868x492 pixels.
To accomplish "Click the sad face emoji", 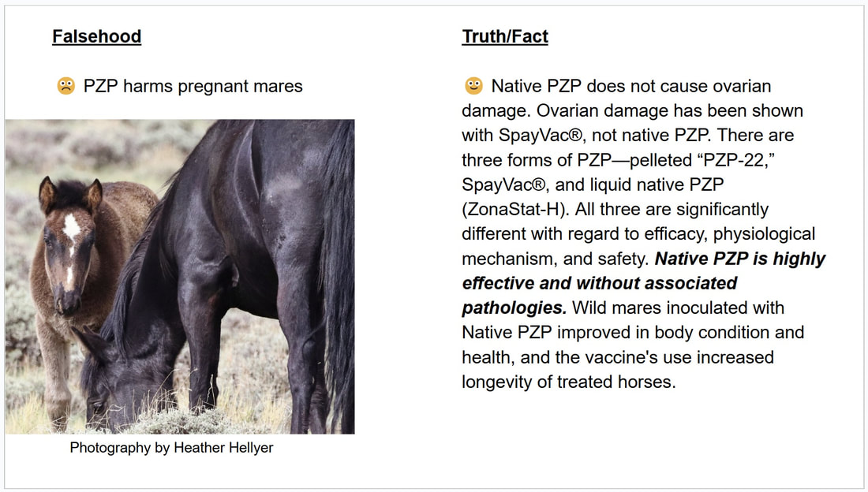I will pyautogui.click(x=65, y=86).
